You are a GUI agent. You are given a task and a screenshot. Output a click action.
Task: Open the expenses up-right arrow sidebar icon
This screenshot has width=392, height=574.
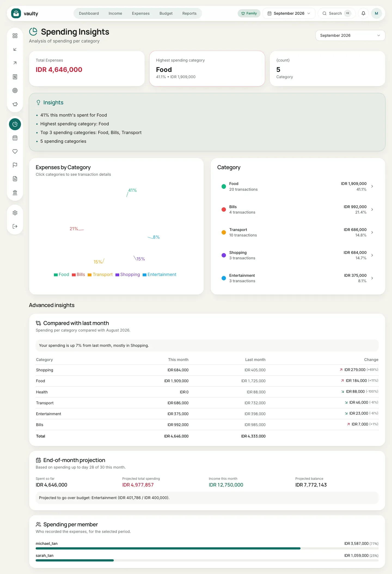pos(15,63)
